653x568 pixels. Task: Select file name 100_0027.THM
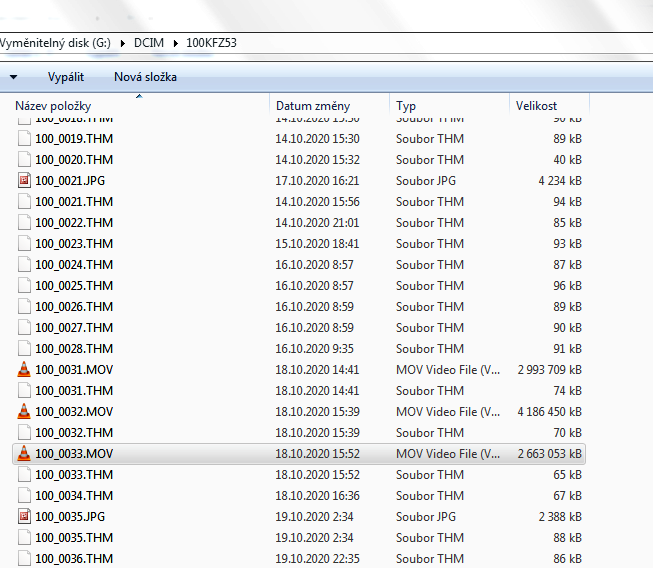coord(74,328)
